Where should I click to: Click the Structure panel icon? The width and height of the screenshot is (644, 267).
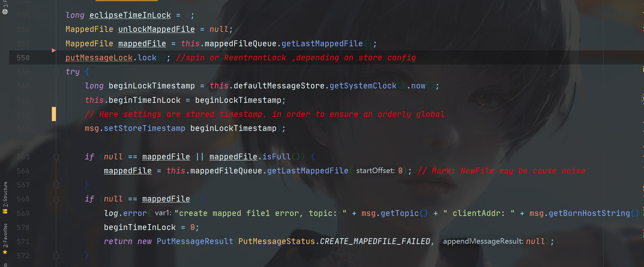coord(5,211)
